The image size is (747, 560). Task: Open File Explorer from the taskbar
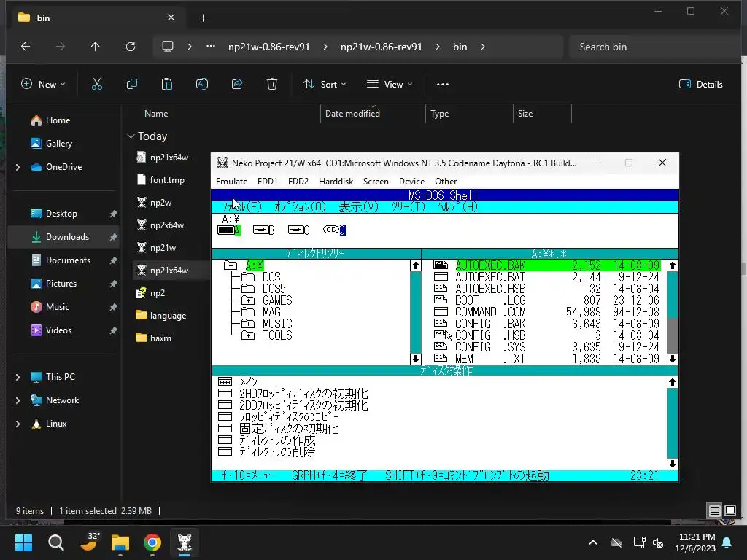(x=120, y=542)
